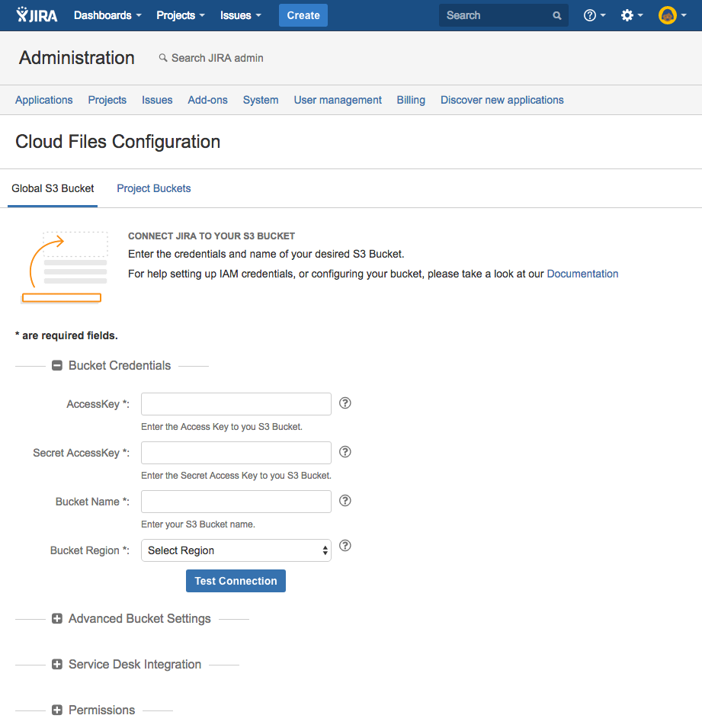Show help for the AccessKey field

click(345, 403)
